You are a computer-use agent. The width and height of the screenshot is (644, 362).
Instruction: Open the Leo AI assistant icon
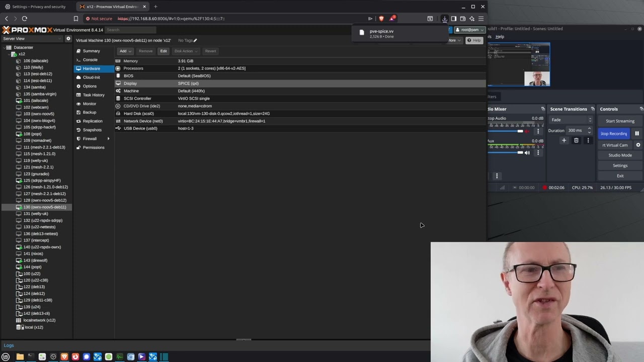472,19
